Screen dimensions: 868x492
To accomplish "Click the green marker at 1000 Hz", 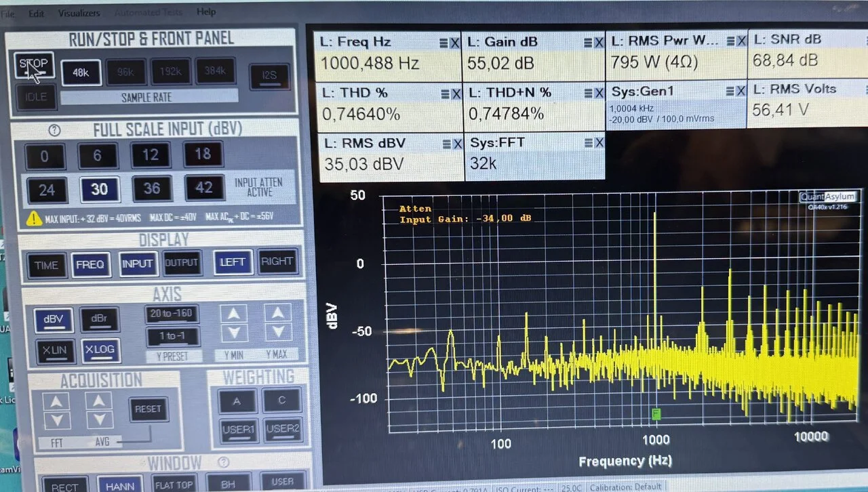I will click(x=656, y=413).
